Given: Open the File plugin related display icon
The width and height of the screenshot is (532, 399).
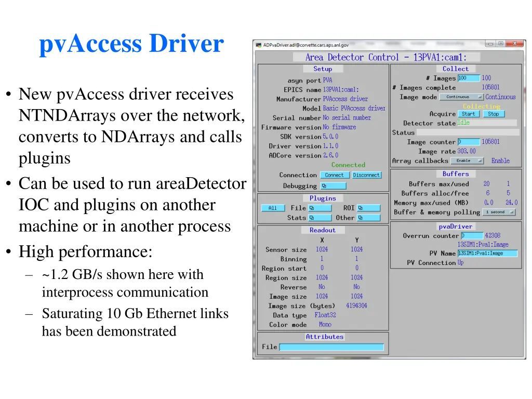Looking at the screenshot, I should (319, 208).
